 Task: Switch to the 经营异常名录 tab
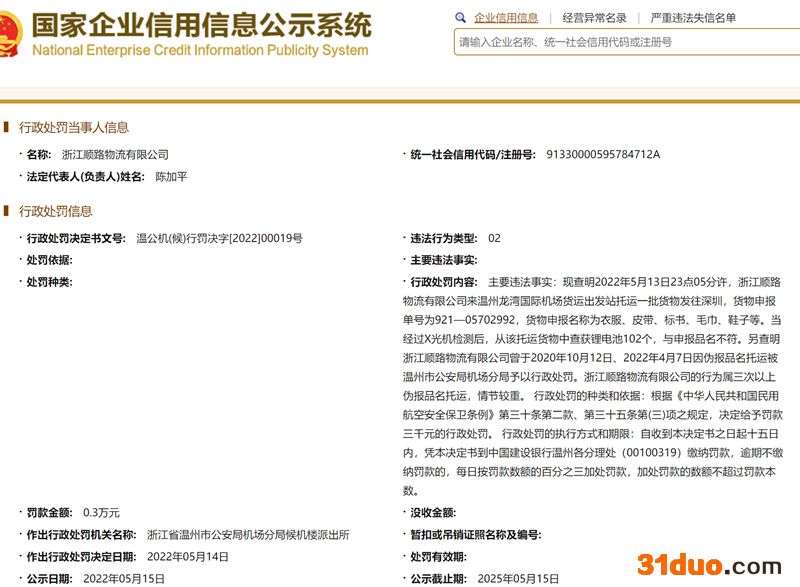point(594,18)
